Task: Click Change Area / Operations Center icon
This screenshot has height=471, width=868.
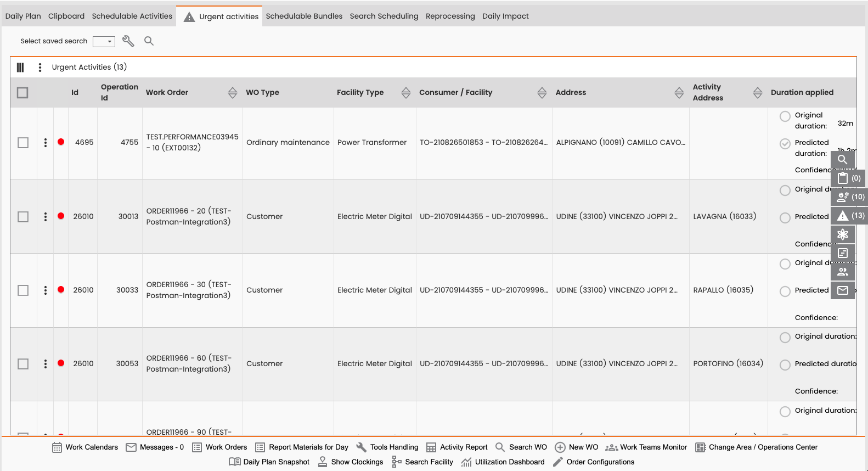Action: pyautogui.click(x=701, y=447)
